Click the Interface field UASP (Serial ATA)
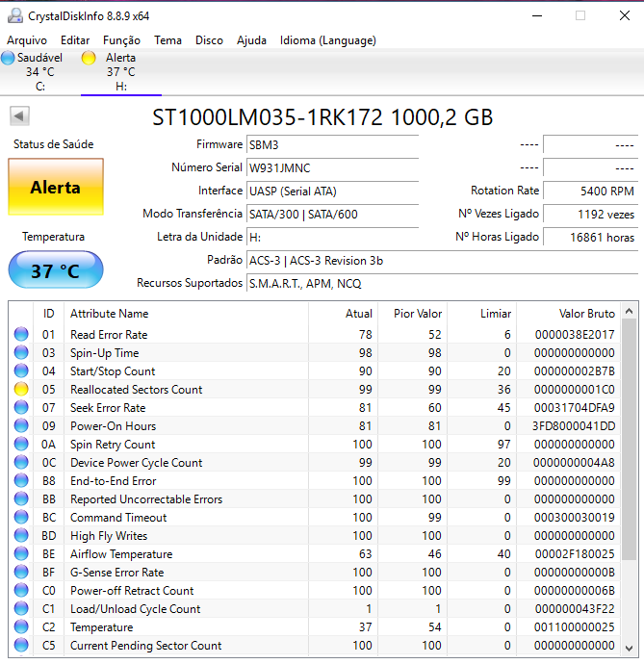The height and width of the screenshot is (664, 644). (x=333, y=191)
